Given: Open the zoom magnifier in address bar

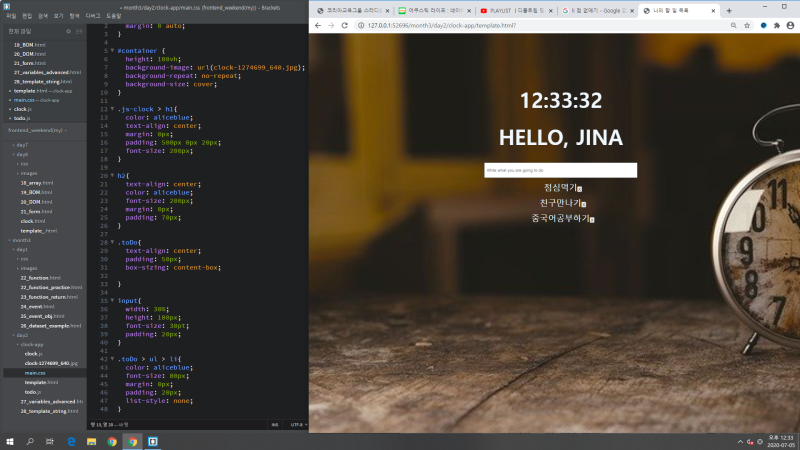Looking at the screenshot, I should [733, 25].
